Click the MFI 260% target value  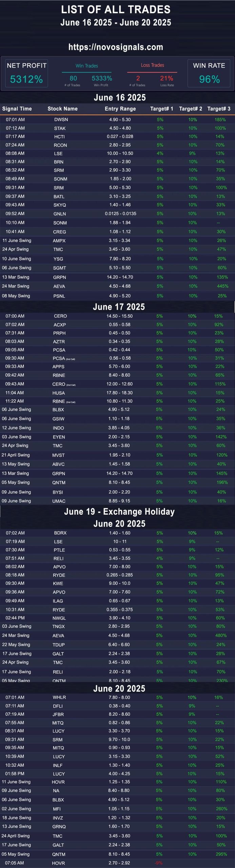(221, 809)
